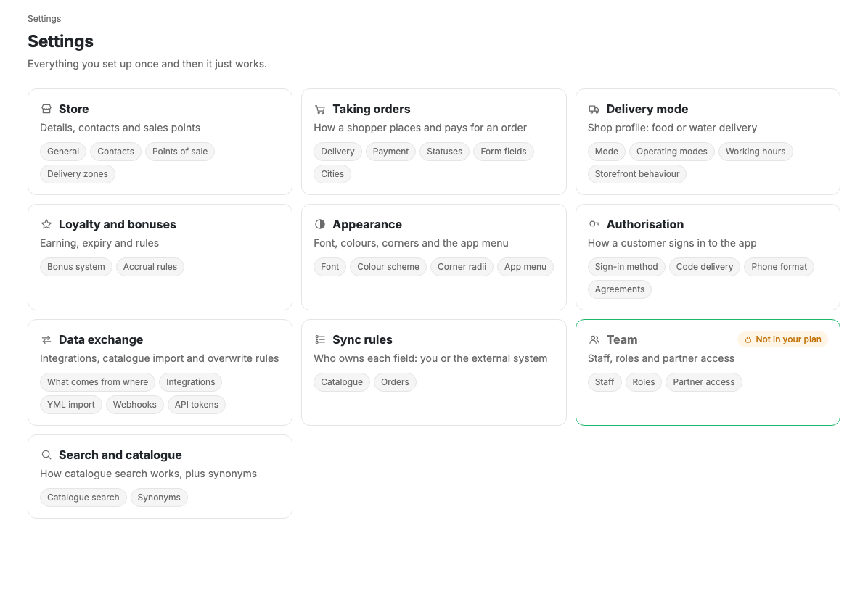Click the people icon beside Team
Screen dimensions: 868x615
coord(594,339)
